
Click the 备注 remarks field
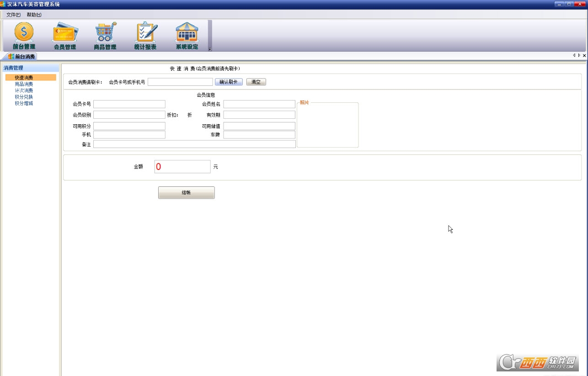click(194, 144)
